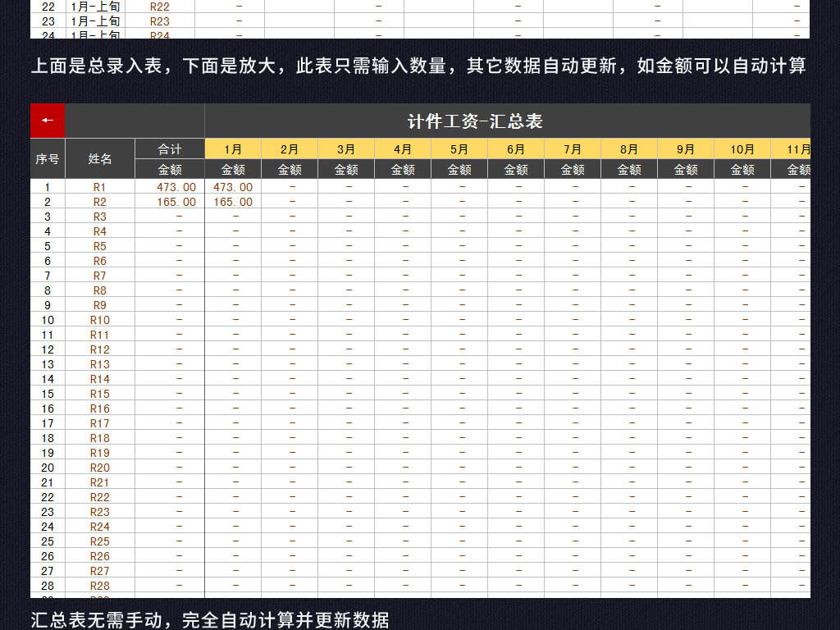
Task: Select the 10月 month header
Action: coord(742,149)
